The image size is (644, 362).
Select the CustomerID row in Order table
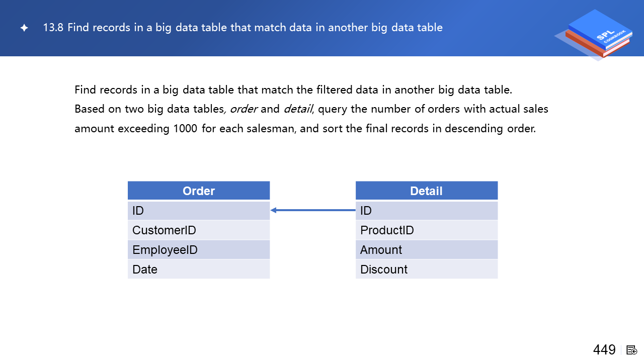point(199,230)
